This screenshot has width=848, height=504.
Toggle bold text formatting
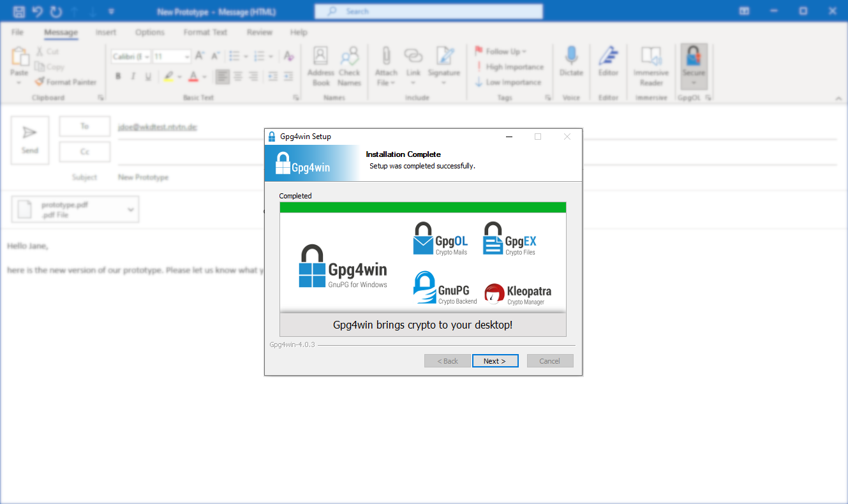118,77
